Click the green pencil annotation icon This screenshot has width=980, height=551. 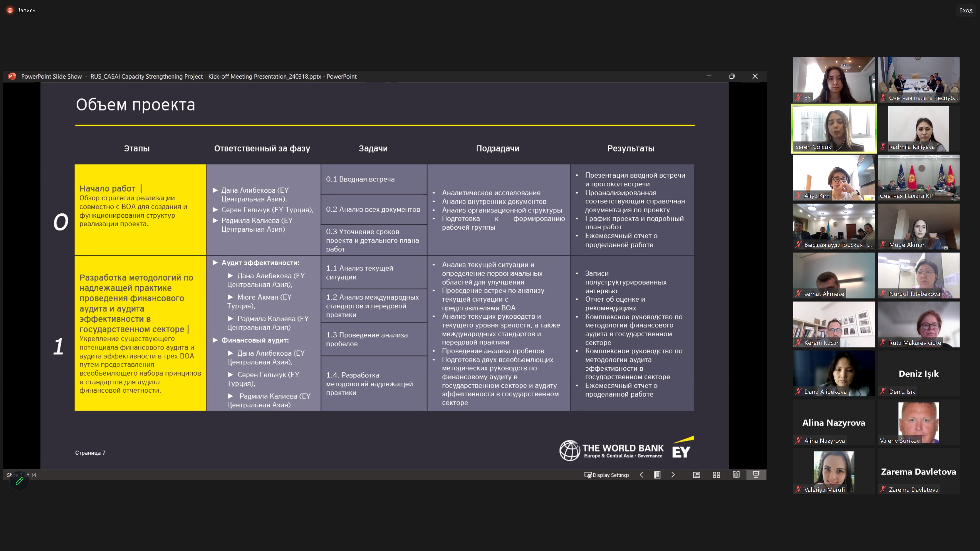19,481
